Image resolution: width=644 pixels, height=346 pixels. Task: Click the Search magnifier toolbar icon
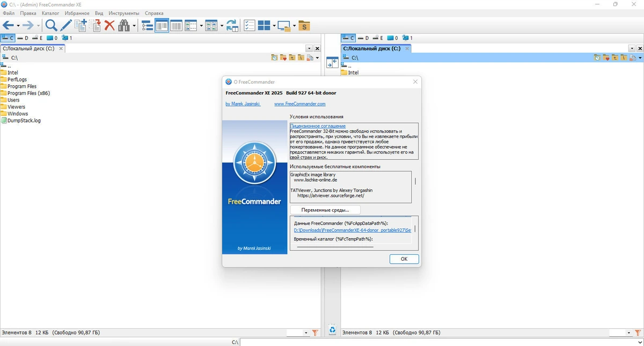51,25
